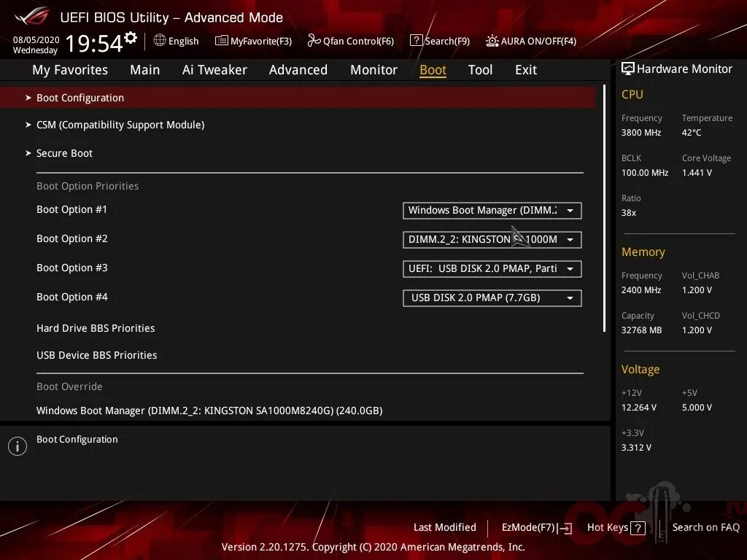
Task: Click the Search question mark icon
Action: 416,41
